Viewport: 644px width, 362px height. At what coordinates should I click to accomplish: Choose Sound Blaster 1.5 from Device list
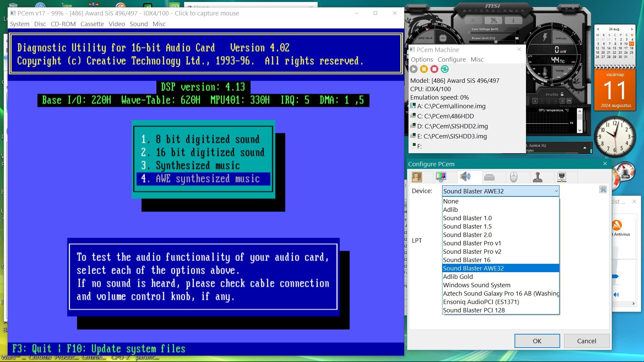click(501, 226)
